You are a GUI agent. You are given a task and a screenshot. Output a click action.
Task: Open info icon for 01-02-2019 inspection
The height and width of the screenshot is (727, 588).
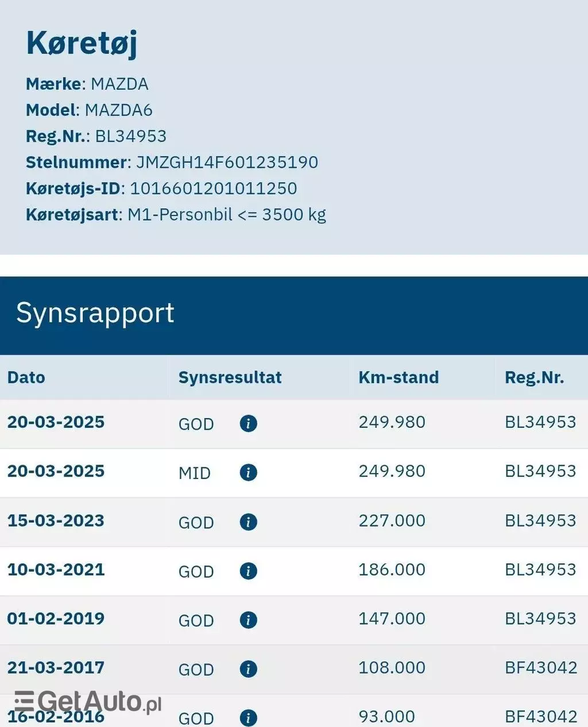point(248,620)
